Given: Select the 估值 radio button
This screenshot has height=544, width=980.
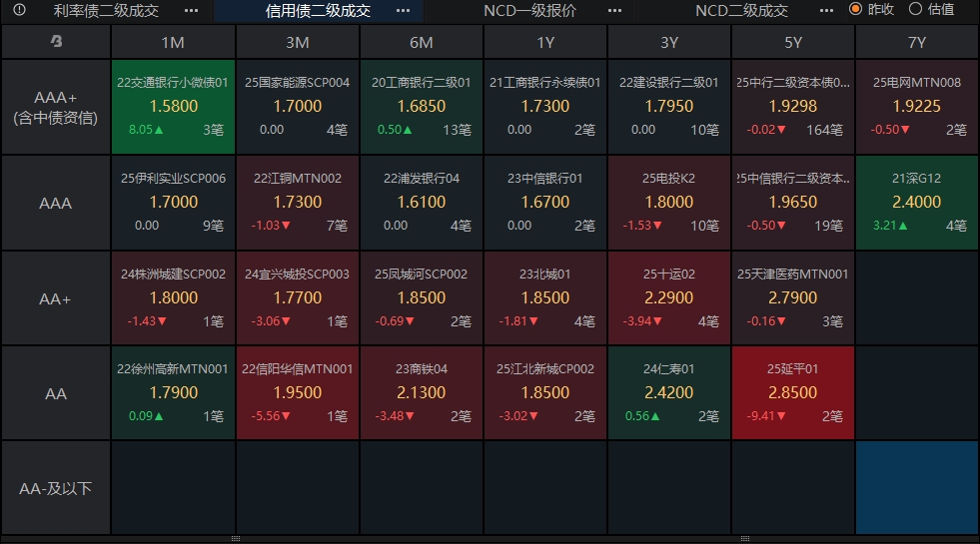Looking at the screenshot, I should [x=916, y=9].
